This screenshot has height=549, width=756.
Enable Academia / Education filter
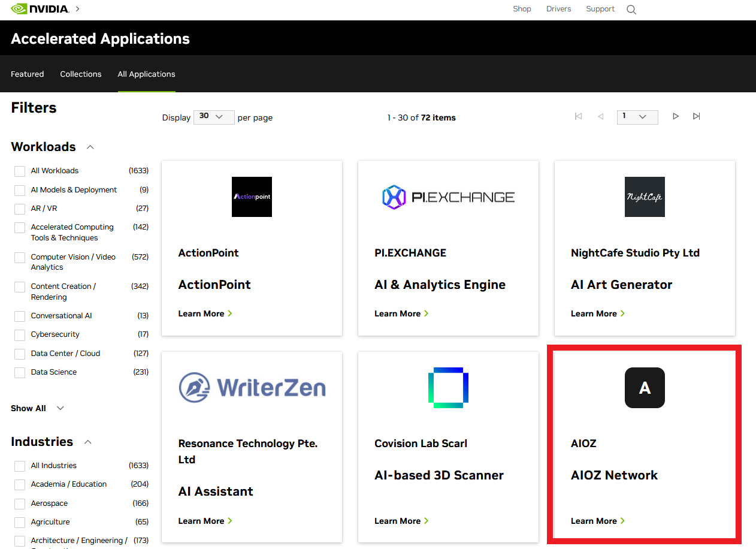point(20,485)
